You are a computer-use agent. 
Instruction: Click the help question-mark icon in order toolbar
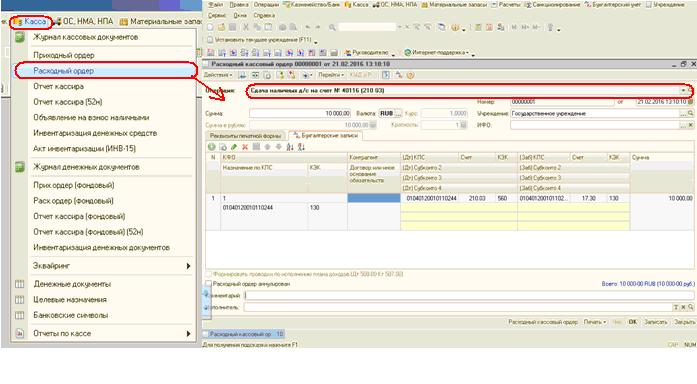410,75
